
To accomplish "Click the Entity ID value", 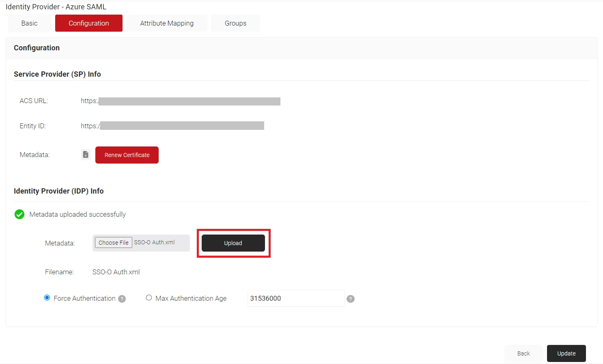I will (x=172, y=126).
